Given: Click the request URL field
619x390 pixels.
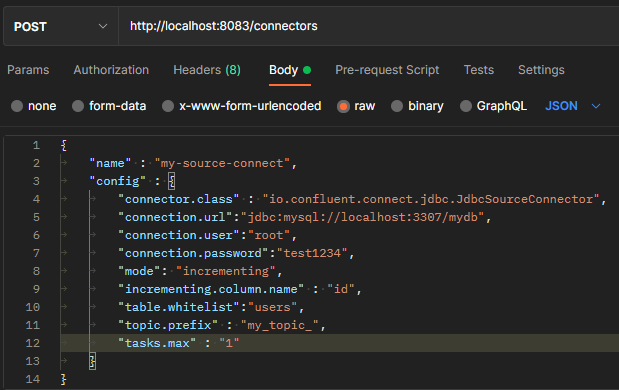Looking at the screenshot, I should pos(369,26).
